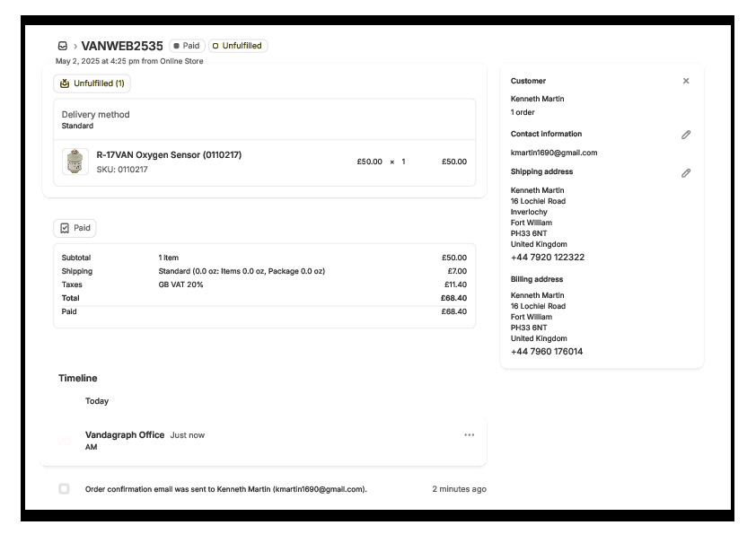Viewport: 756px width, 534px height.
Task: Click the 1 order link under customer
Action: (x=524, y=112)
